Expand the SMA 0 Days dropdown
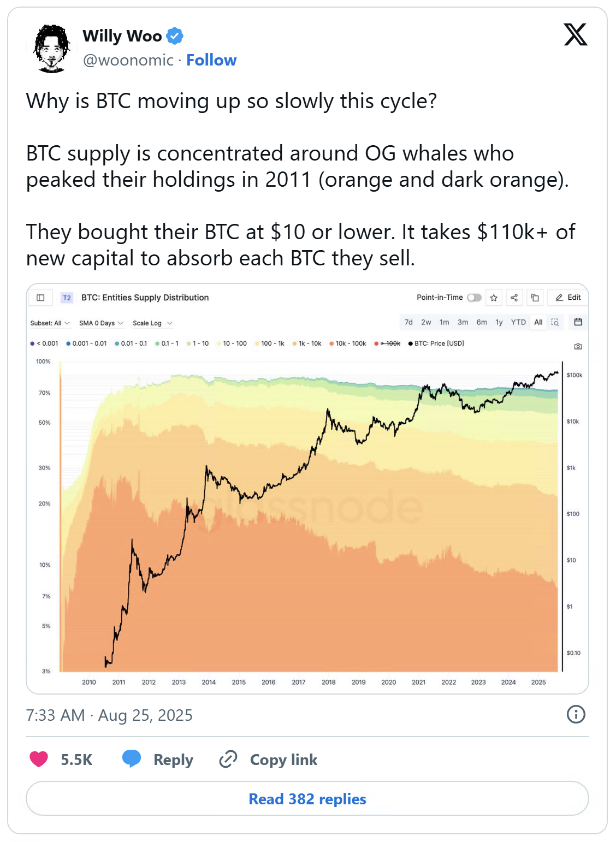Image resolution: width=616 pixels, height=842 pixels. (x=101, y=323)
